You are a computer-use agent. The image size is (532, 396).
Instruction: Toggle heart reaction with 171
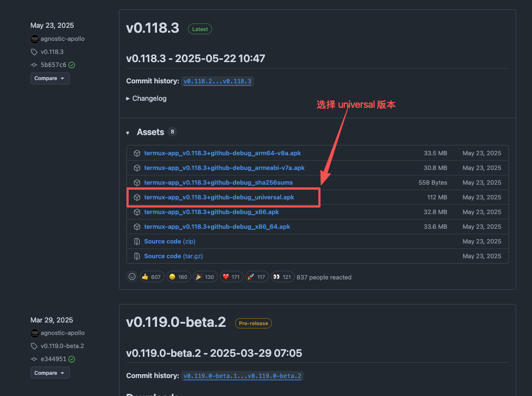(x=232, y=277)
